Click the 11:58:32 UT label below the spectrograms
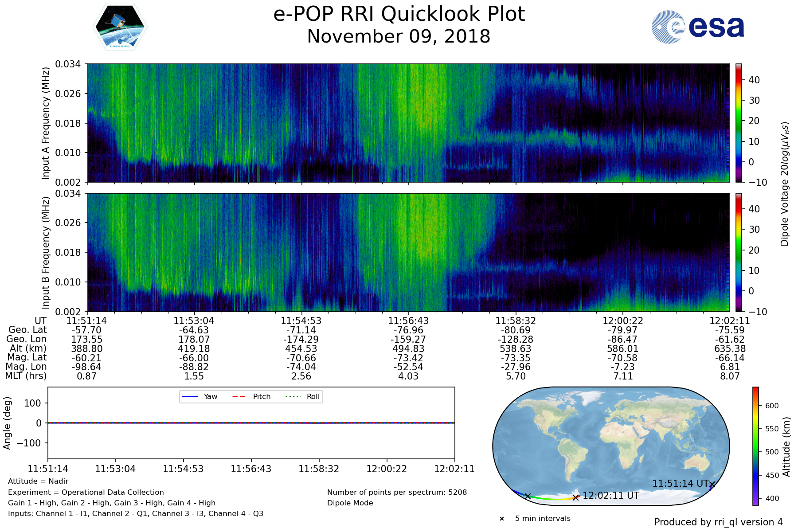 click(516, 321)
